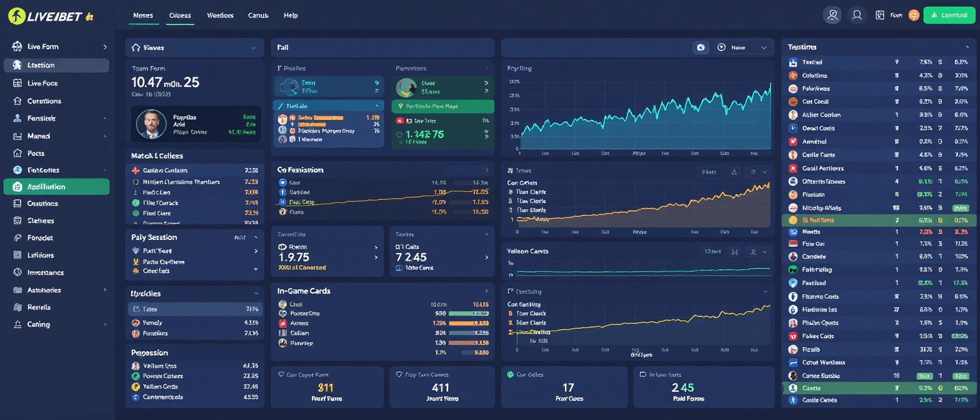
Task: Click the orange avatar icon in top bar
Action: 914,16
